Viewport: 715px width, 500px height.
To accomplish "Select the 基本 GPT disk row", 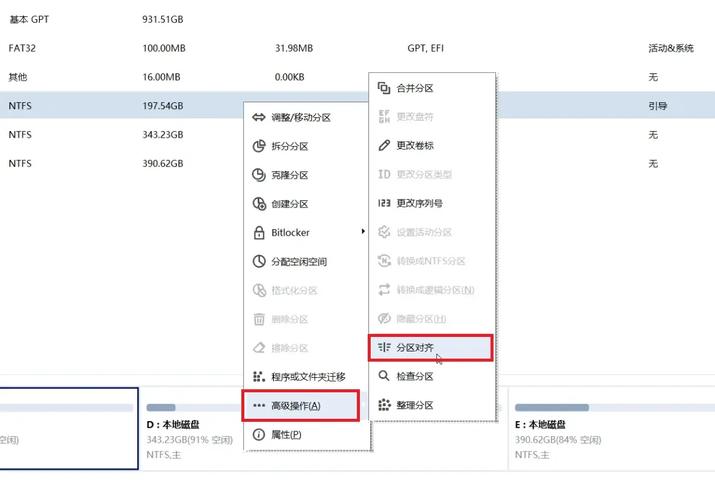I will pos(358,19).
